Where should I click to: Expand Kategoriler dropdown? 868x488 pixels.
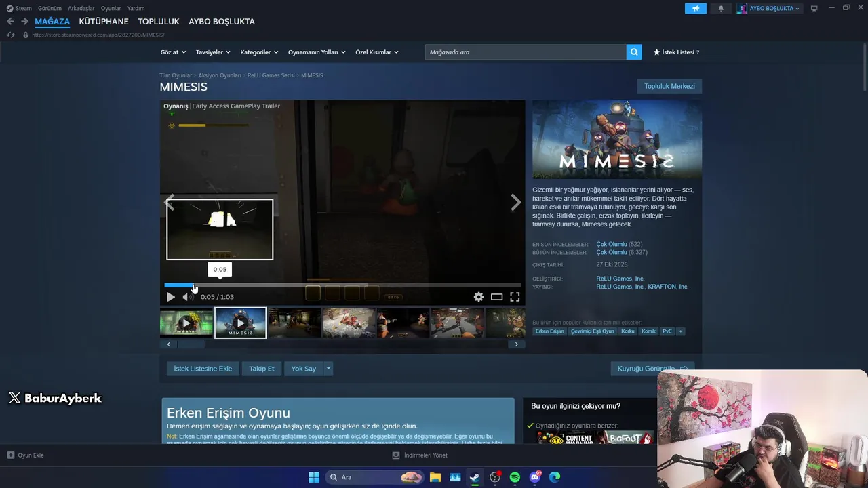click(x=259, y=52)
